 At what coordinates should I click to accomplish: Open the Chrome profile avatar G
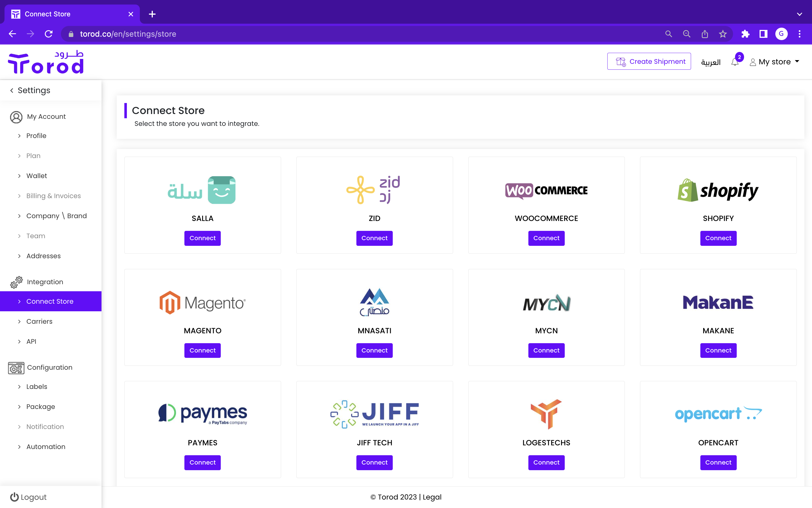(x=782, y=34)
